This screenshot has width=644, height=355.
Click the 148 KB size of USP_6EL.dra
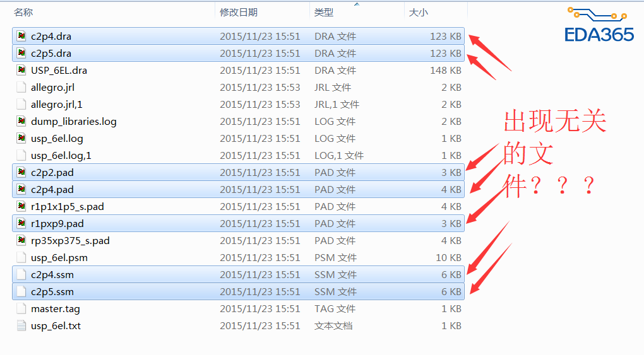pos(446,70)
